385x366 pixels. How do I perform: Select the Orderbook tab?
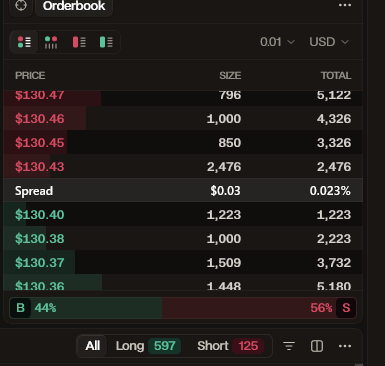coord(74,6)
